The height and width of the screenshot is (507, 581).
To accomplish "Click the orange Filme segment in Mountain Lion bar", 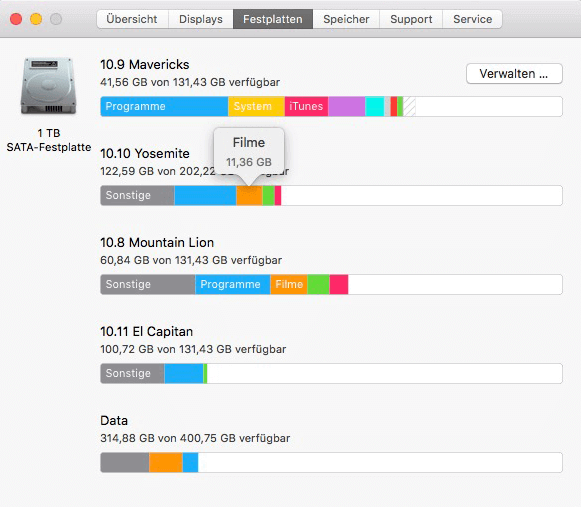I will (289, 284).
